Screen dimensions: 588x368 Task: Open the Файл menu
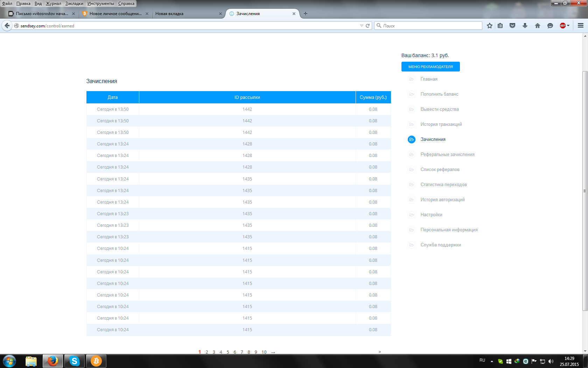tap(7, 4)
